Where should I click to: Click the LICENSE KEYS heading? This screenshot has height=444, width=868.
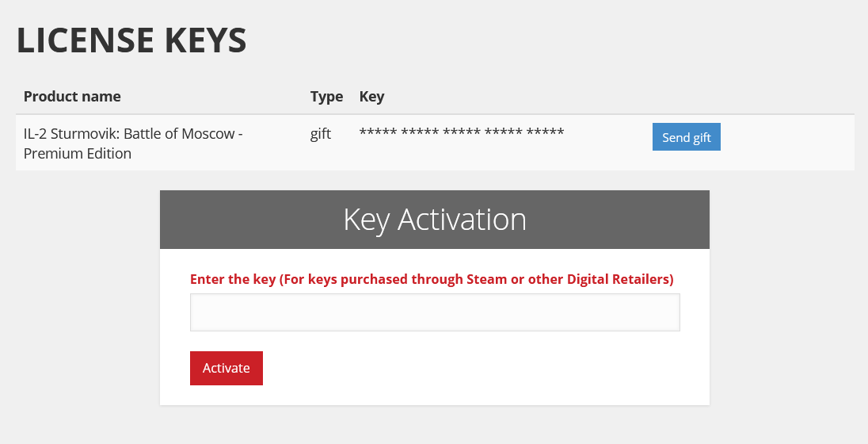click(131, 40)
